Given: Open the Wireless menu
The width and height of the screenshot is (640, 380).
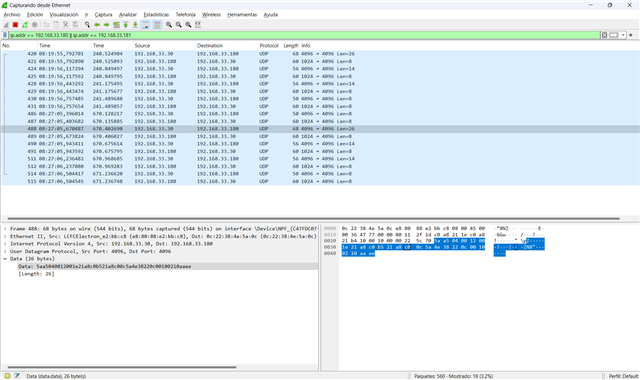Looking at the screenshot, I should point(211,15).
